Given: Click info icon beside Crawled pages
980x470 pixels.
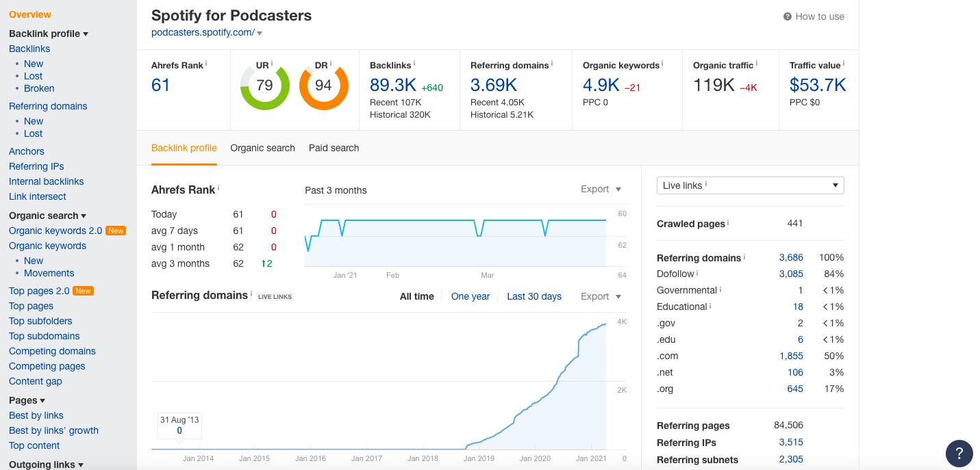Looking at the screenshot, I should pos(728,222).
